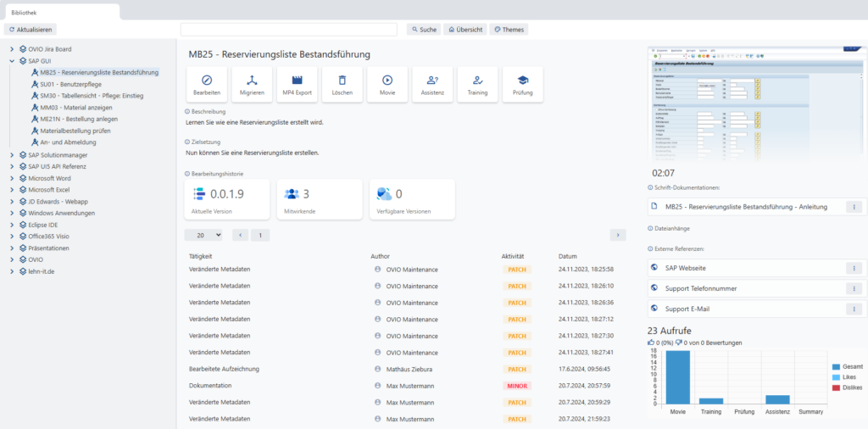The height and width of the screenshot is (429, 868).
Task: Expand the Microsoft Word node
Action: click(12, 178)
